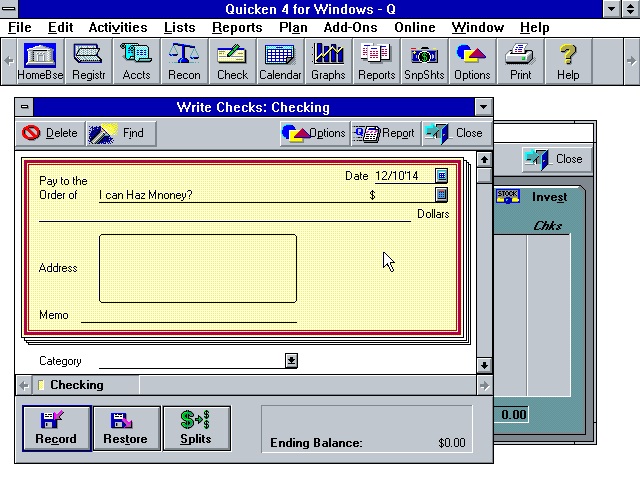Close the Write Checks window via Close button
640x480 pixels.
click(456, 133)
